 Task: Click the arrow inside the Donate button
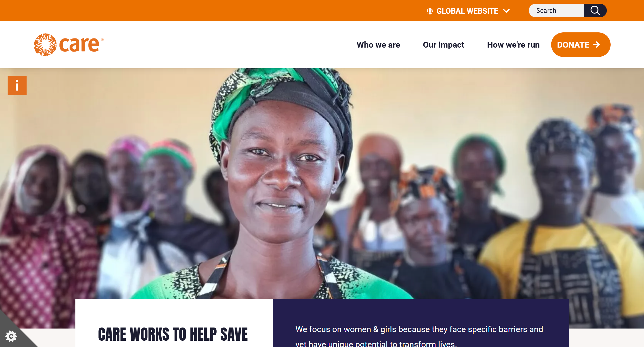point(597,45)
